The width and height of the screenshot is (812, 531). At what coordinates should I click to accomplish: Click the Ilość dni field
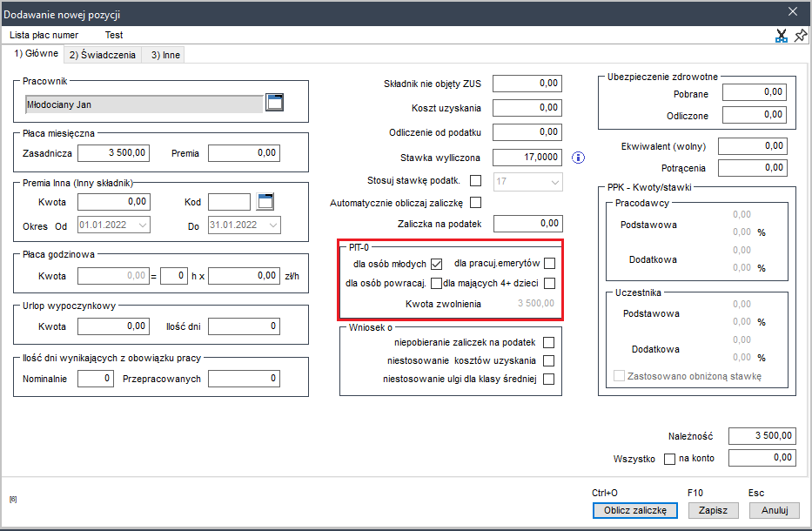(x=244, y=326)
